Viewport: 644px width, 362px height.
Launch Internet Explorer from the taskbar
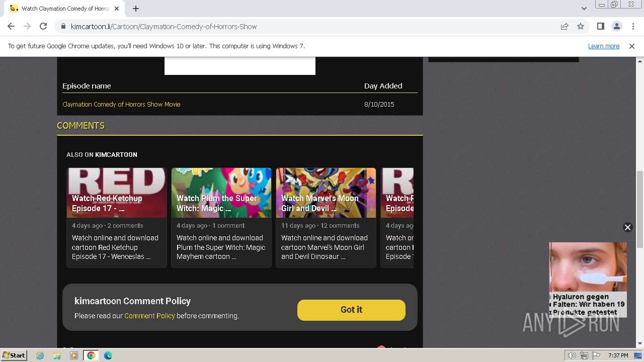pos(40,355)
